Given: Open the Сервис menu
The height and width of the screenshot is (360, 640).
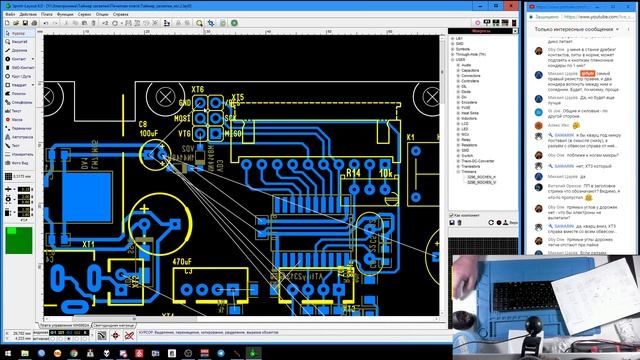Looking at the screenshot, I should [x=84, y=14].
